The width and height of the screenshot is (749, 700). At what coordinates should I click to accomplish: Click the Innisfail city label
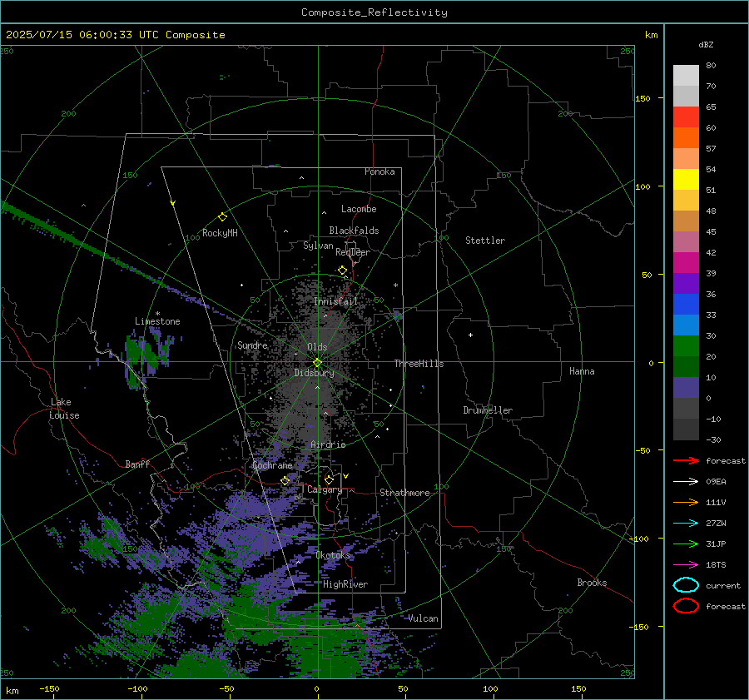click(x=336, y=301)
